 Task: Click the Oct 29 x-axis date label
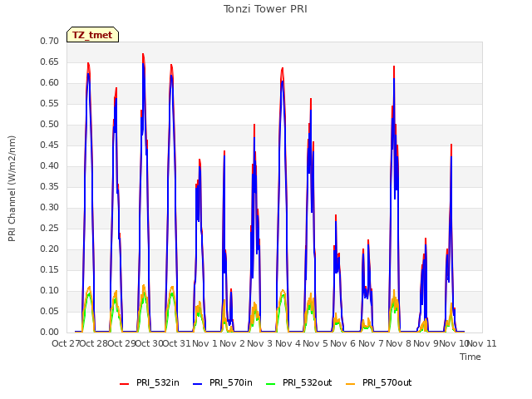(x=122, y=343)
